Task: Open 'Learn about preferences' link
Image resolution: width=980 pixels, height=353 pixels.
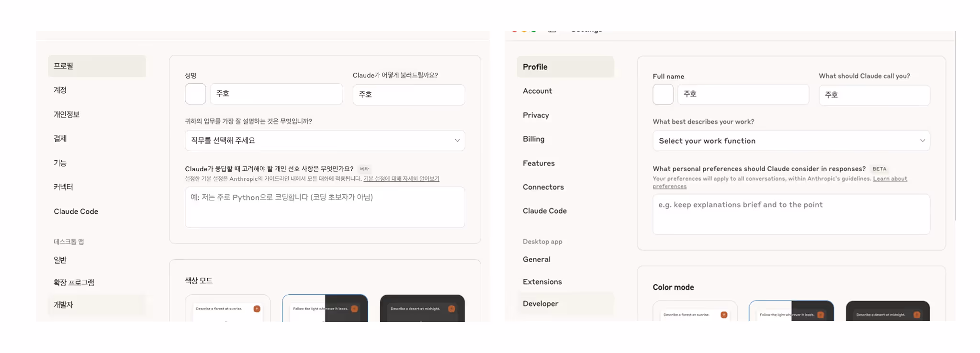Action: (x=890, y=179)
